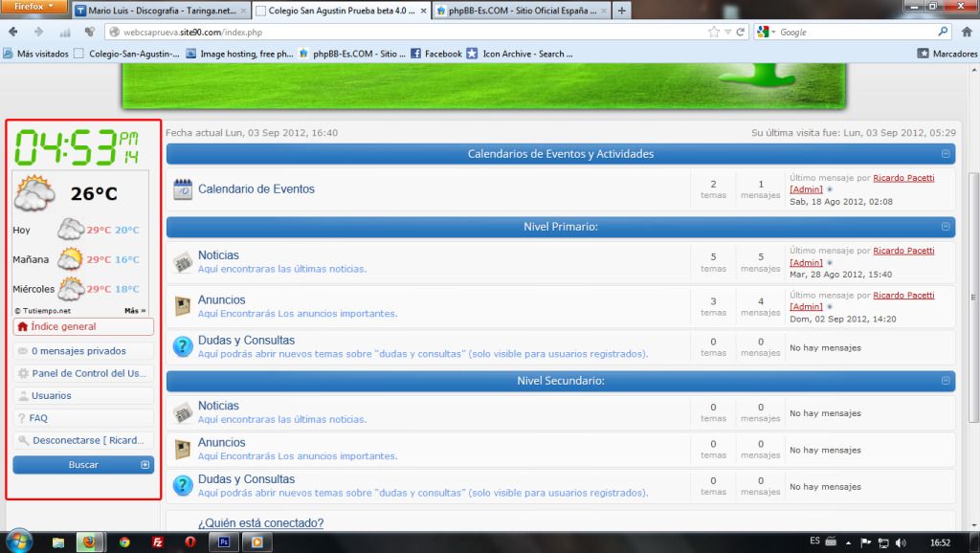
Task: Open ¿Quién está conectado? link
Action: point(260,523)
